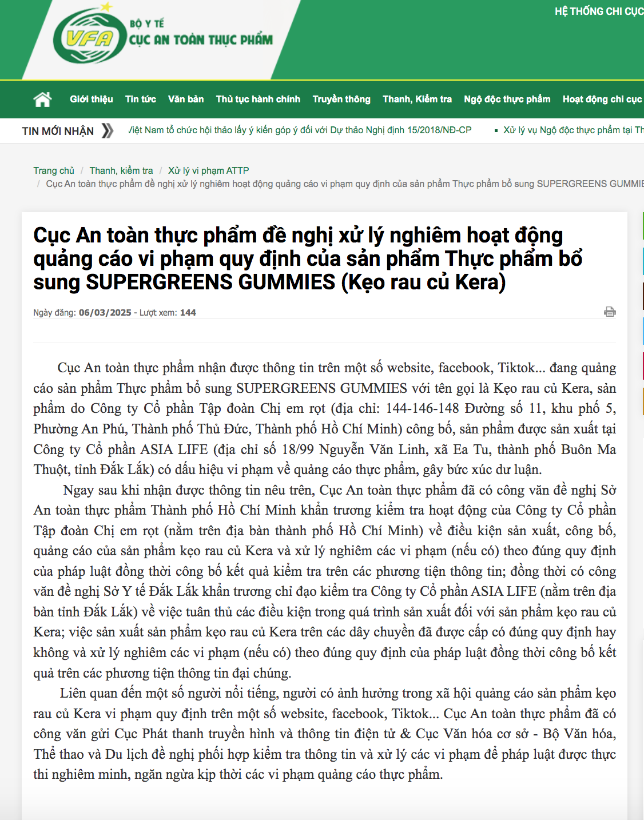Click the paragraph starting with 'Liên quan đến một số người'
This screenshot has width=644, height=820.
[x=324, y=734]
